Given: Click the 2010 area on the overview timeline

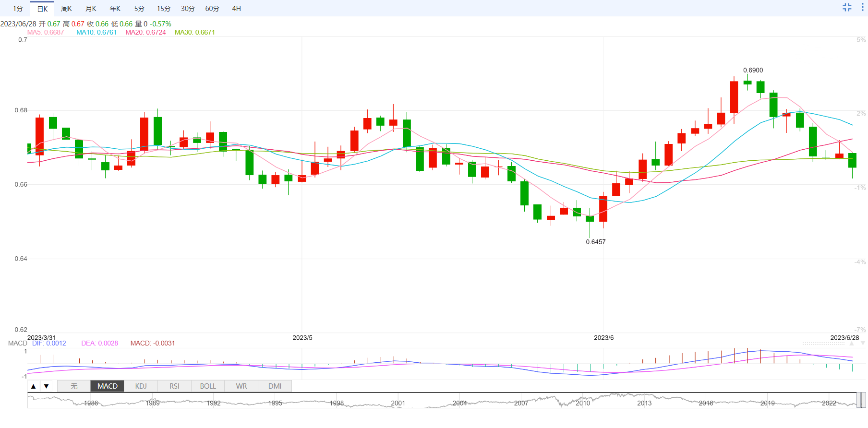Looking at the screenshot, I should tap(582, 401).
